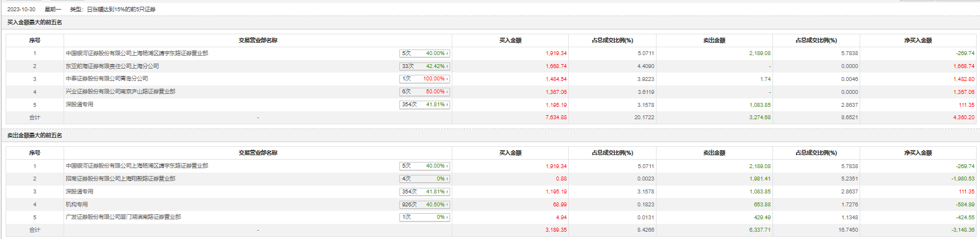
Task: Expand the 1次 0% stats box
Action: 424,217
